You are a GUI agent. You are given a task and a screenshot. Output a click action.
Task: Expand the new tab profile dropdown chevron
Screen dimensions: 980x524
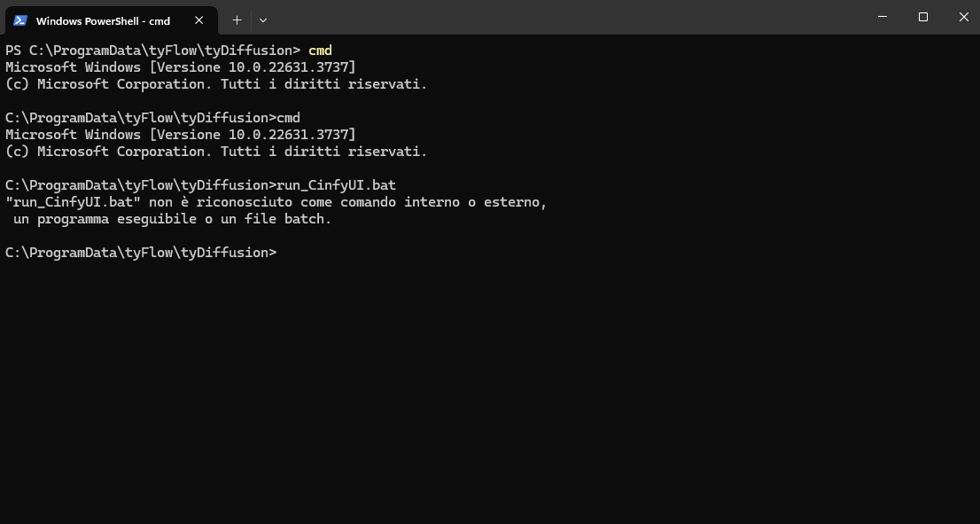(263, 20)
